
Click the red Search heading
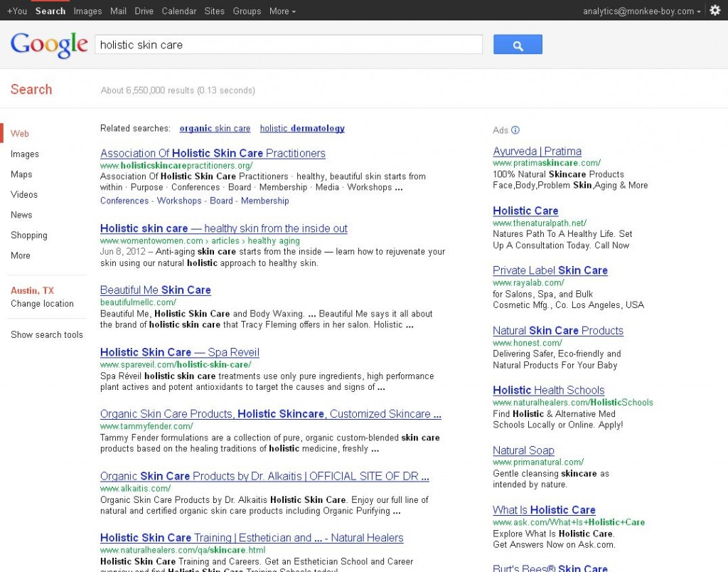coord(31,89)
